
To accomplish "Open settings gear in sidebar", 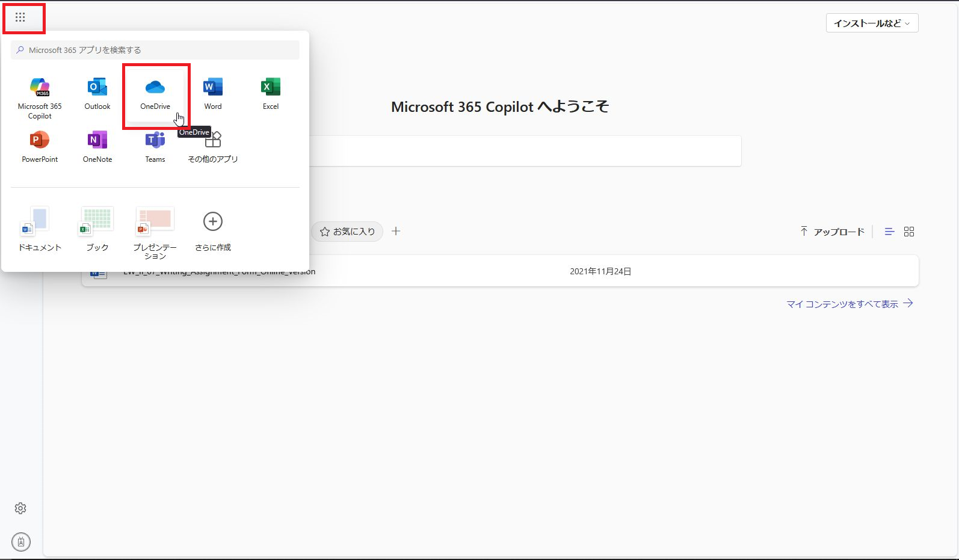I will [x=20, y=508].
